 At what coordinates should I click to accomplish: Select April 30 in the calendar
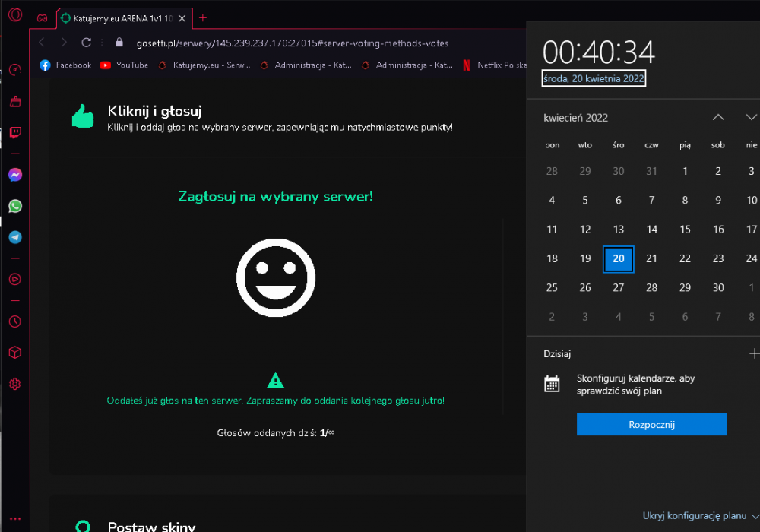pos(718,288)
